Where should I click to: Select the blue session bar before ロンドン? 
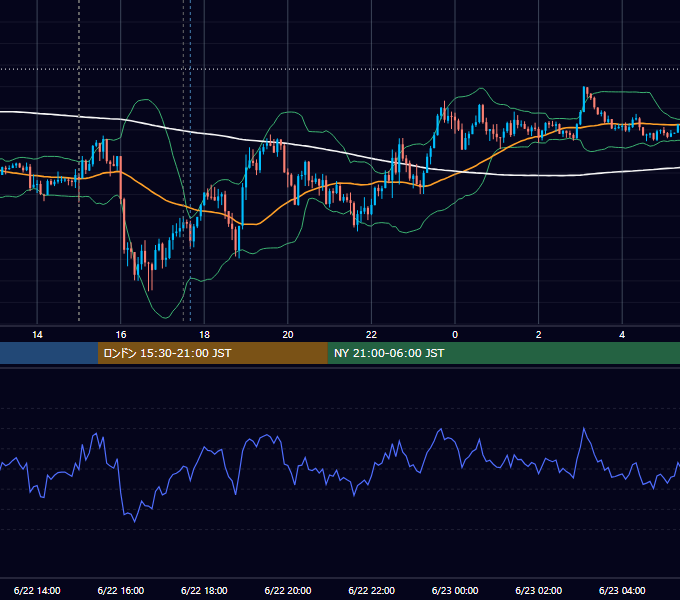49,353
